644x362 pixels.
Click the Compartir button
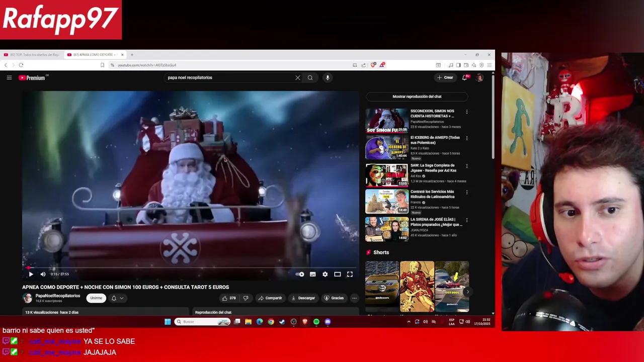pos(270,298)
